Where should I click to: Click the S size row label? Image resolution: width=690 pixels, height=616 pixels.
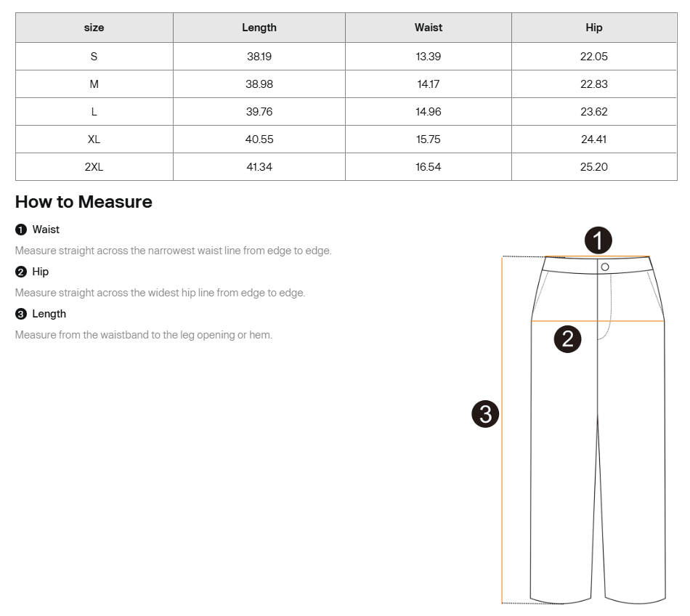tap(94, 57)
